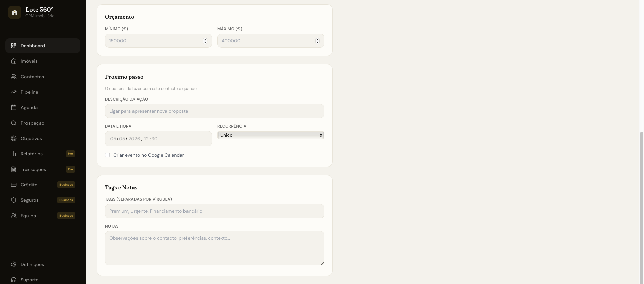
Task: Open Imóveis via its house icon
Action: (14, 61)
